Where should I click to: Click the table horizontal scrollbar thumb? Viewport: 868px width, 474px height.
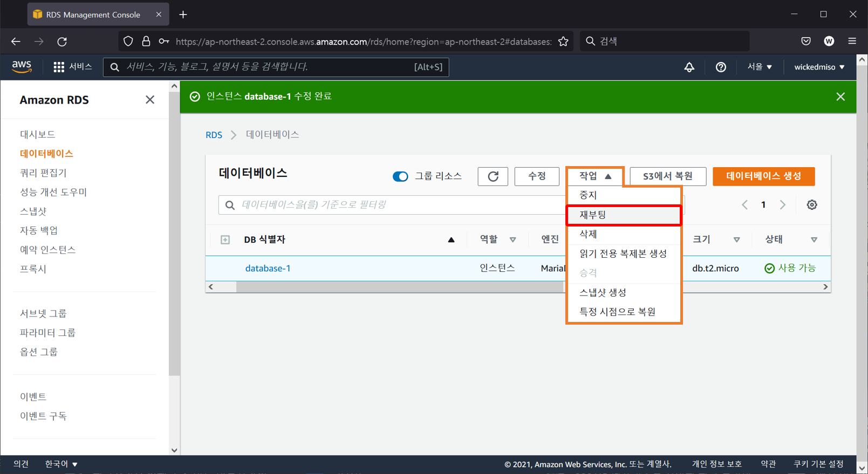pyautogui.click(x=400, y=287)
